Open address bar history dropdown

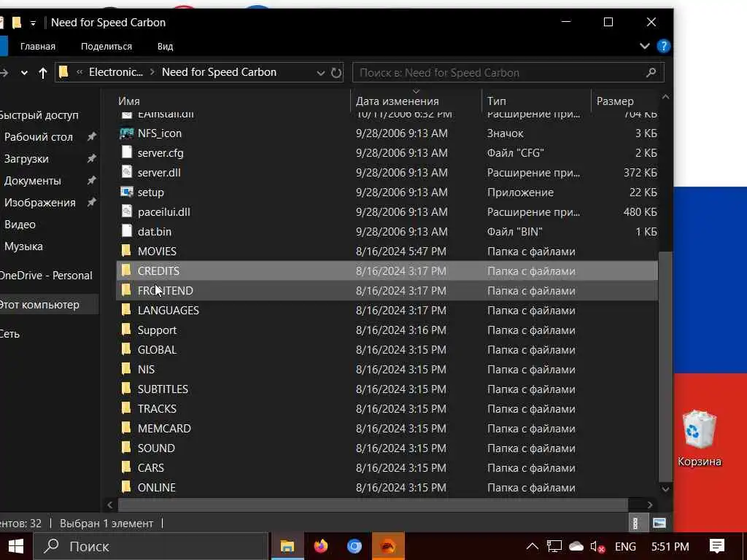[321, 73]
